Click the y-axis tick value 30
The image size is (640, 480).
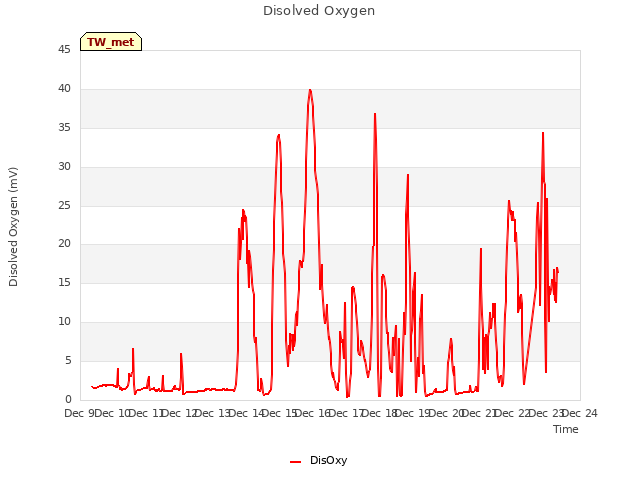(64, 167)
